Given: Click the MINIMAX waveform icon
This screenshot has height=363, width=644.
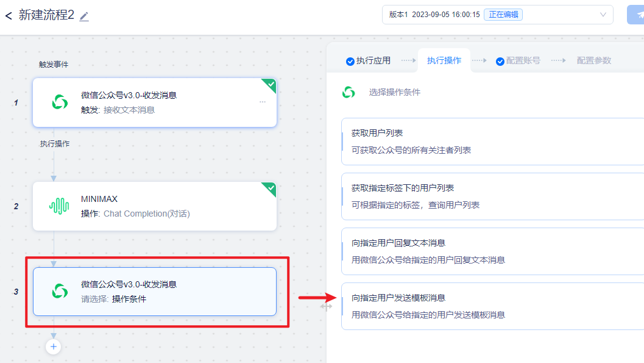Looking at the screenshot, I should tap(59, 206).
